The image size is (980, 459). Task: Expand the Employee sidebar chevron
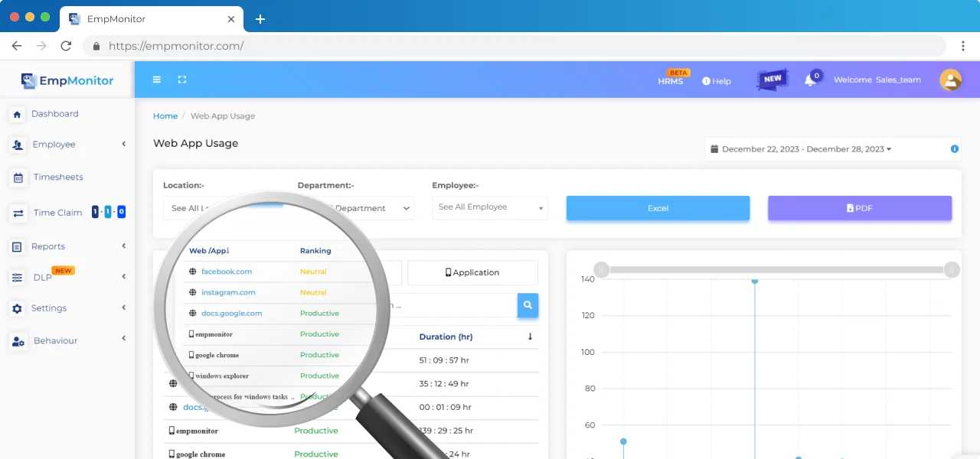(123, 144)
